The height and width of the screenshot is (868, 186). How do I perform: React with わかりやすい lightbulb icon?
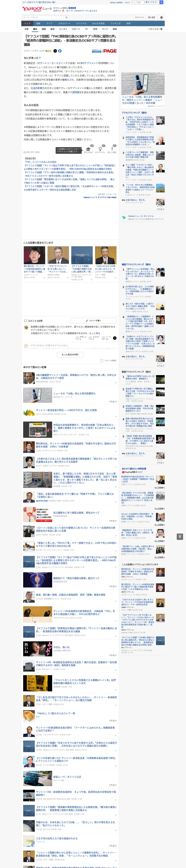coord(100,149)
